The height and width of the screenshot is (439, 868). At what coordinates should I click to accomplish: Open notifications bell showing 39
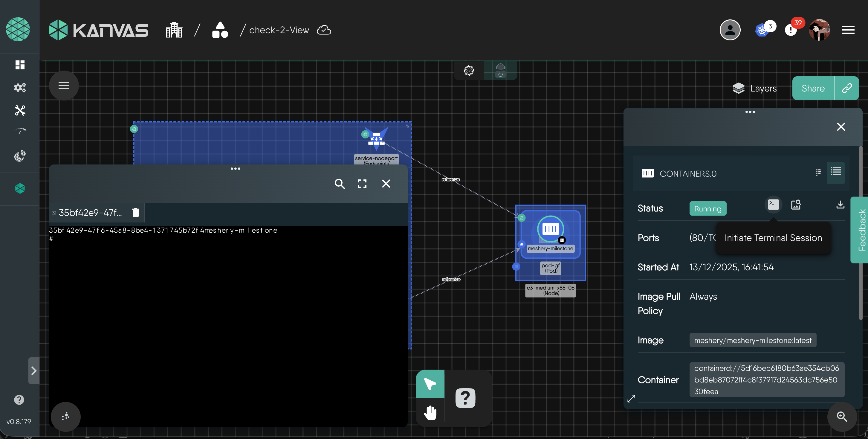tap(791, 30)
